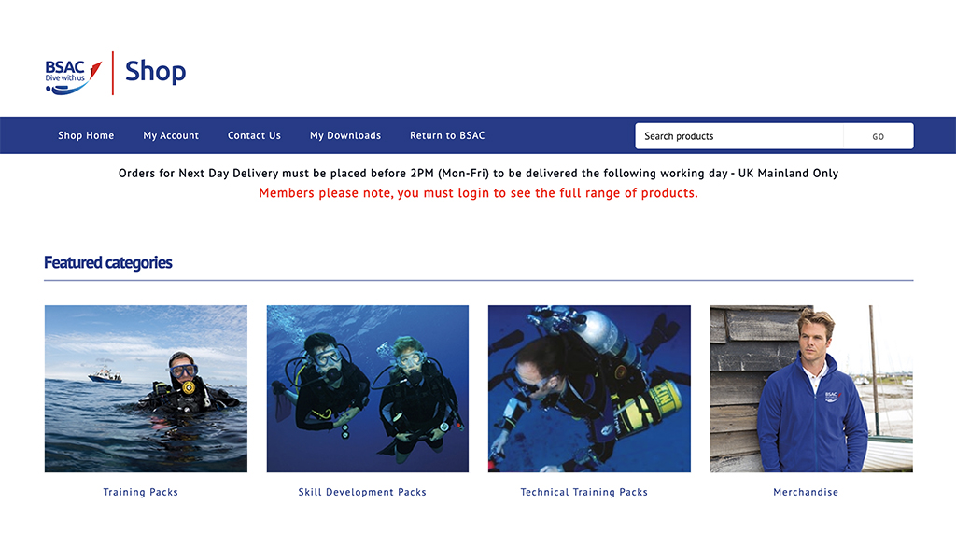Follow the Training Packs text link
Viewport: 956px width, 560px height.
click(140, 492)
